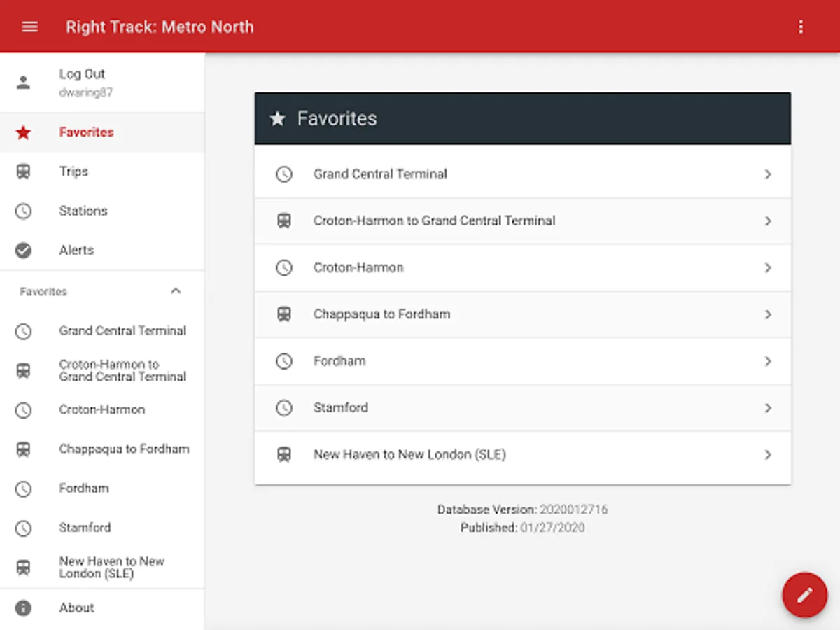Click the Right Track: Metro North title
The image size is (840, 630).
point(160,27)
